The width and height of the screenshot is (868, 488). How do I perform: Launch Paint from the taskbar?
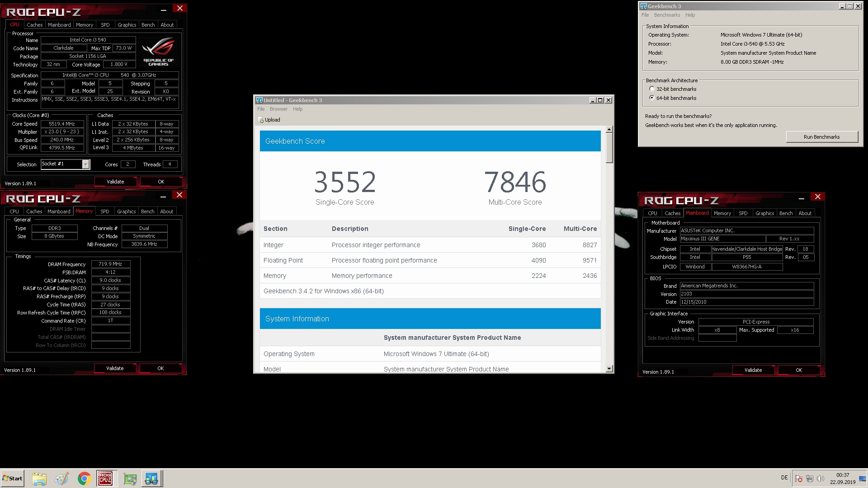tap(61, 479)
